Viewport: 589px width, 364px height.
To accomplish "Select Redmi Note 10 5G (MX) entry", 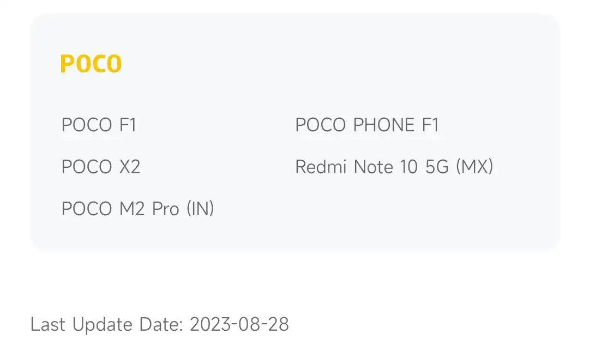I will coord(394,167).
